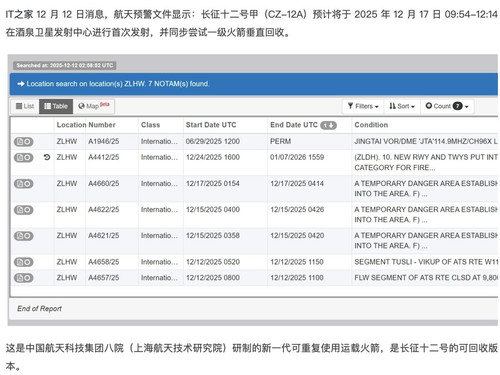The height and width of the screenshot is (375, 500).
Task: Click sort indicator badge beside End Date UTC
Action: pyautogui.click(x=328, y=125)
